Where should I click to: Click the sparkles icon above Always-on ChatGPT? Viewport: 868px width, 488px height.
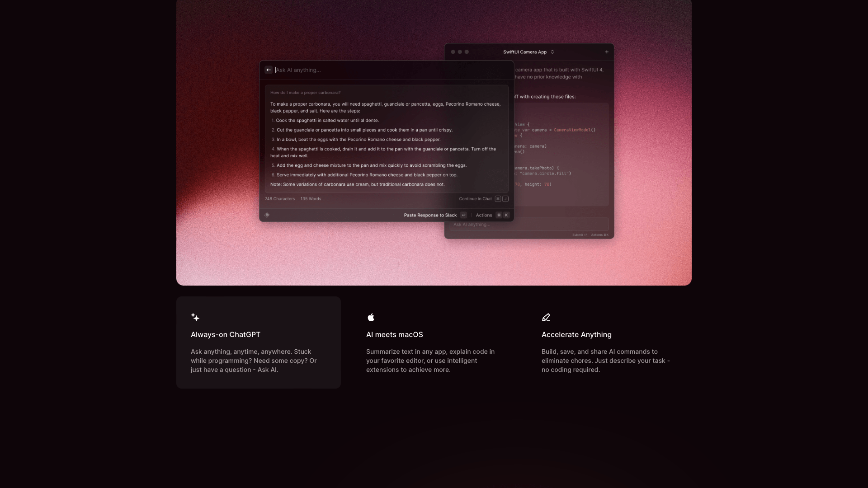coord(195,317)
